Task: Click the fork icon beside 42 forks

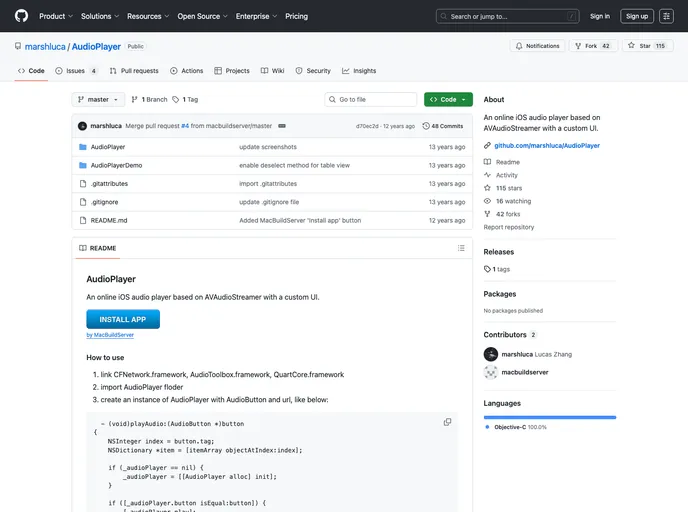Action: 487,214
